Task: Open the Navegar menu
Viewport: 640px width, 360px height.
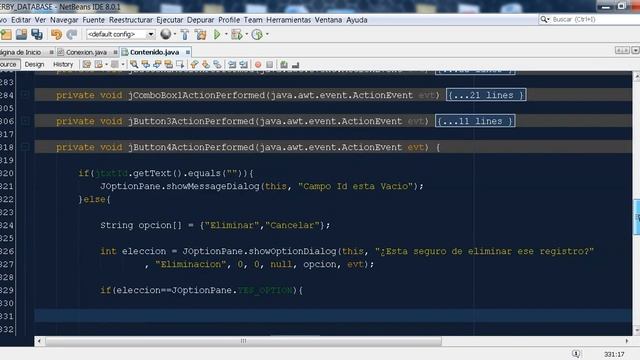Action: [x=64, y=20]
